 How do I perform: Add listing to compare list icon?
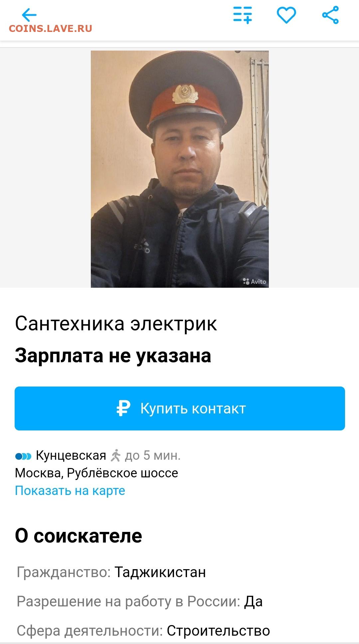point(243,15)
